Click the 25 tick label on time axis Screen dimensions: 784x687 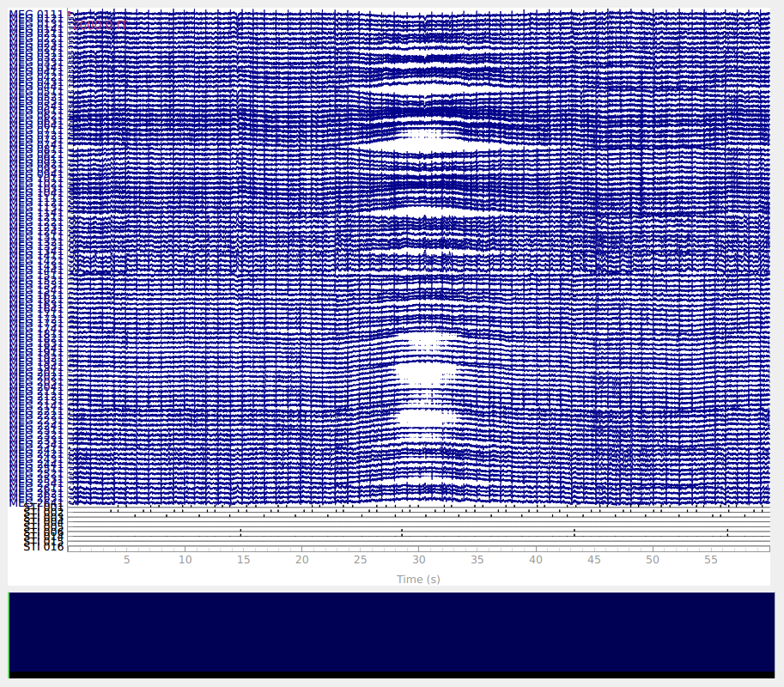click(361, 560)
